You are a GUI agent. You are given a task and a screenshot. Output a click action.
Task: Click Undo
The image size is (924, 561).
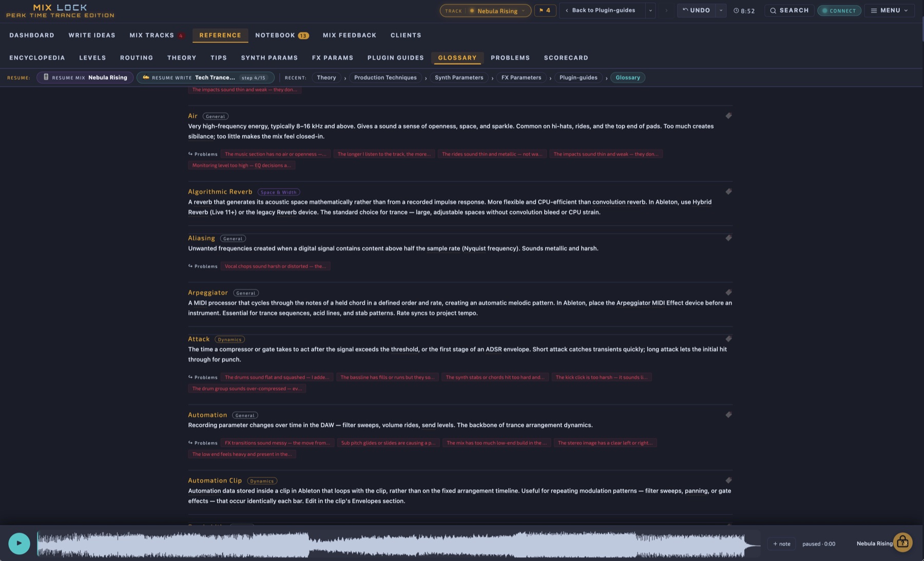[696, 10]
